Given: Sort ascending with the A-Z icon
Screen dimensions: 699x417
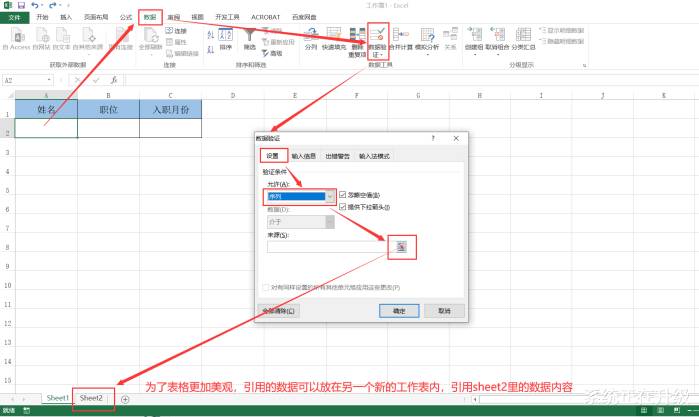Looking at the screenshot, I should 211,35.
